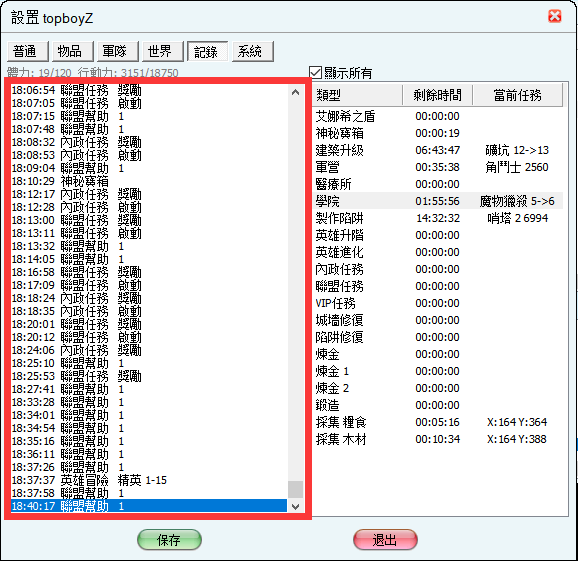Click the green 保存 button
This screenshot has width=578, height=561.
click(169, 540)
